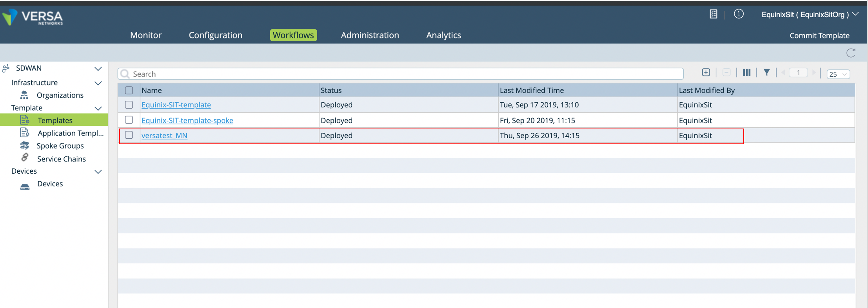
Task: Click the search magnifier icon
Action: (125, 74)
